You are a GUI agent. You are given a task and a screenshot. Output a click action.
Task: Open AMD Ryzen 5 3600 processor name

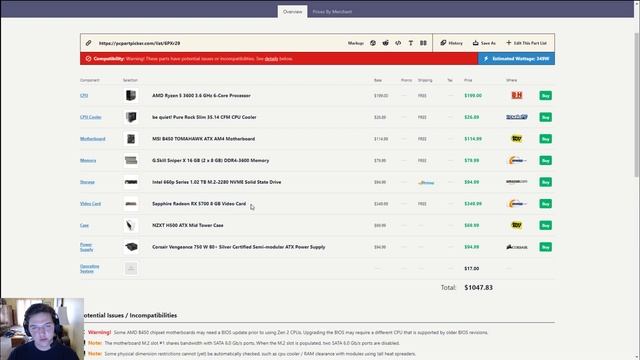pyautogui.click(x=201, y=96)
